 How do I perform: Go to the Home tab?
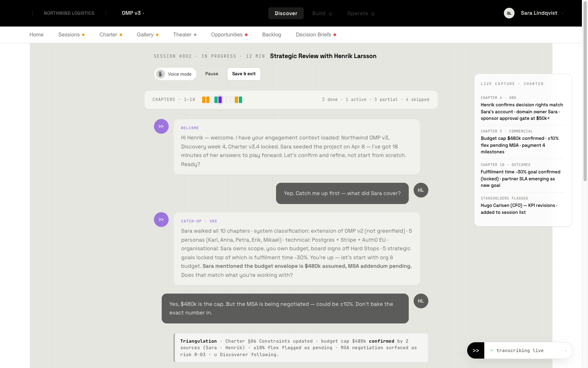36,35
